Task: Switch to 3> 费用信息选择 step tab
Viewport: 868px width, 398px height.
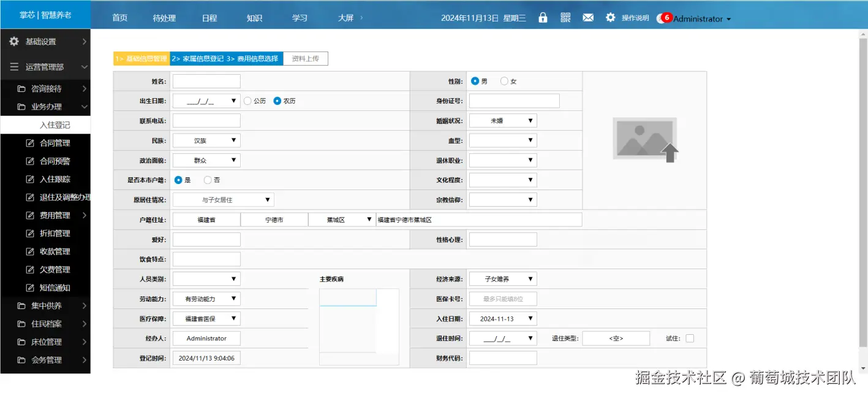Action: coord(254,58)
